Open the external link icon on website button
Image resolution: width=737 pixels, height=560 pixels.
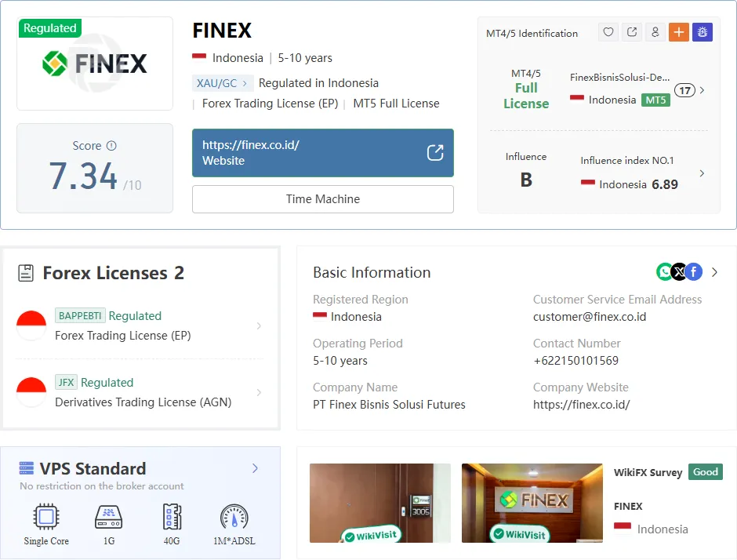pyautogui.click(x=435, y=152)
